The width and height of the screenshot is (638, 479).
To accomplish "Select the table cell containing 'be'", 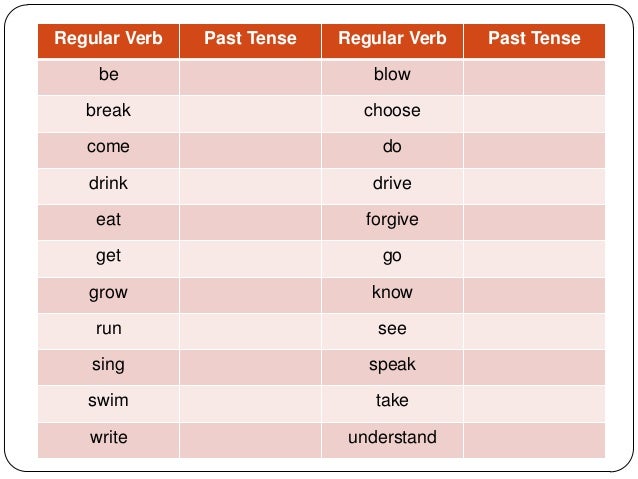I will [108, 77].
